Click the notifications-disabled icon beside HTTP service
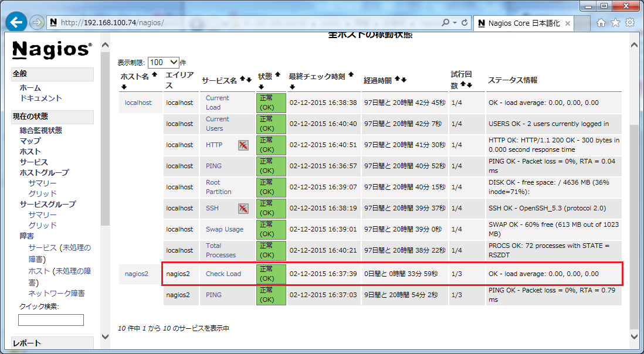 [x=242, y=145]
